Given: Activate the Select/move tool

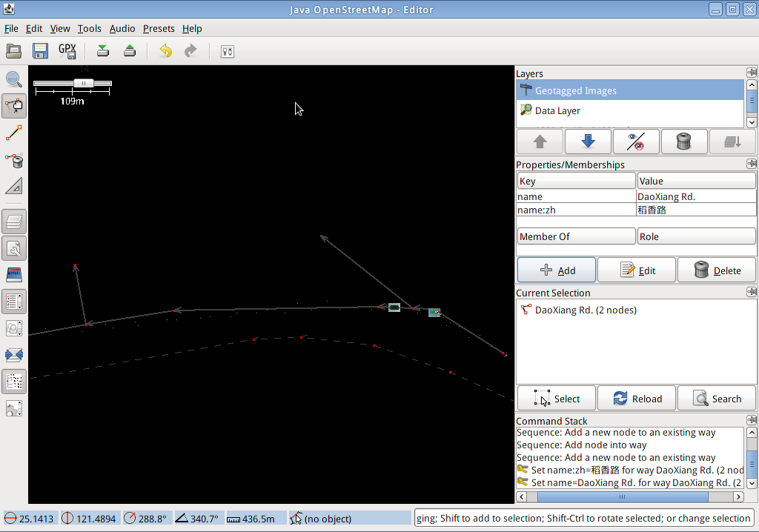Looking at the screenshot, I should (x=14, y=106).
